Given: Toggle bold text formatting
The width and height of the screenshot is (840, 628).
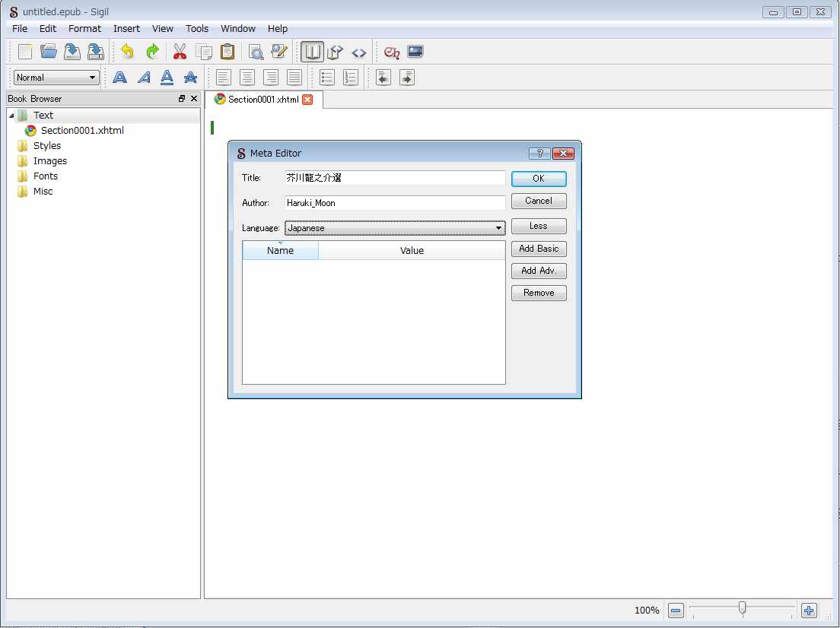Looking at the screenshot, I should (x=119, y=78).
